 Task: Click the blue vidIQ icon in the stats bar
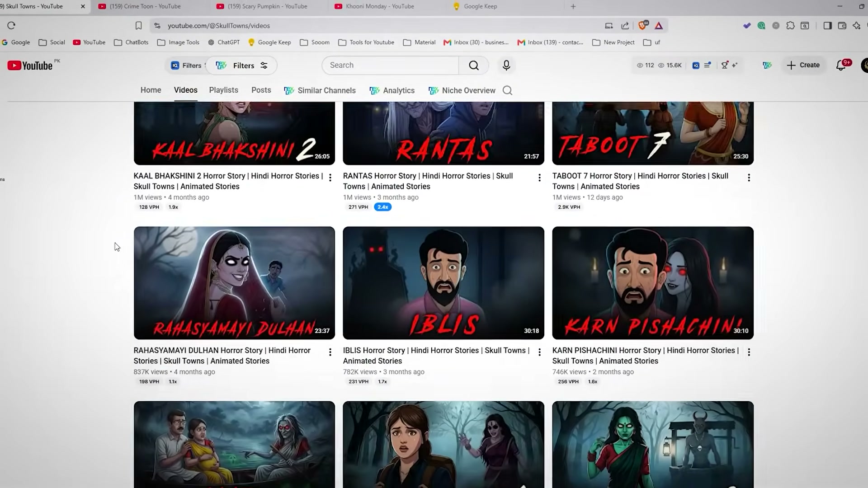(x=696, y=66)
